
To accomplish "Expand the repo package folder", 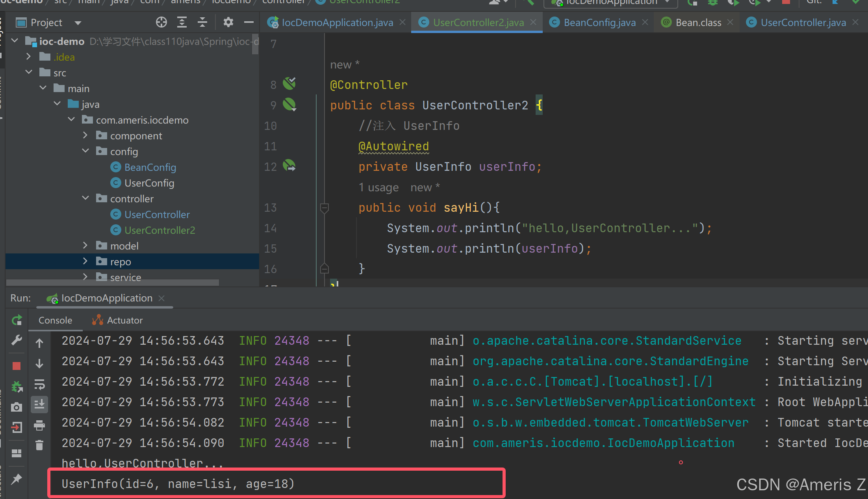I will coord(85,261).
